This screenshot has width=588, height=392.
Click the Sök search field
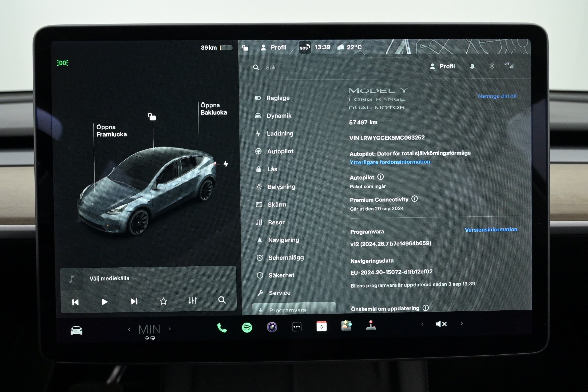[271, 67]
